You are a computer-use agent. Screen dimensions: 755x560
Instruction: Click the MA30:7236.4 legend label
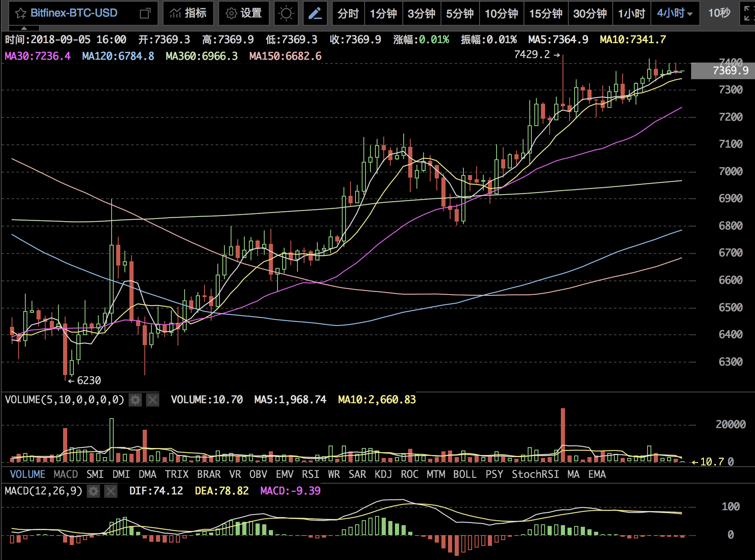[38, 56]
